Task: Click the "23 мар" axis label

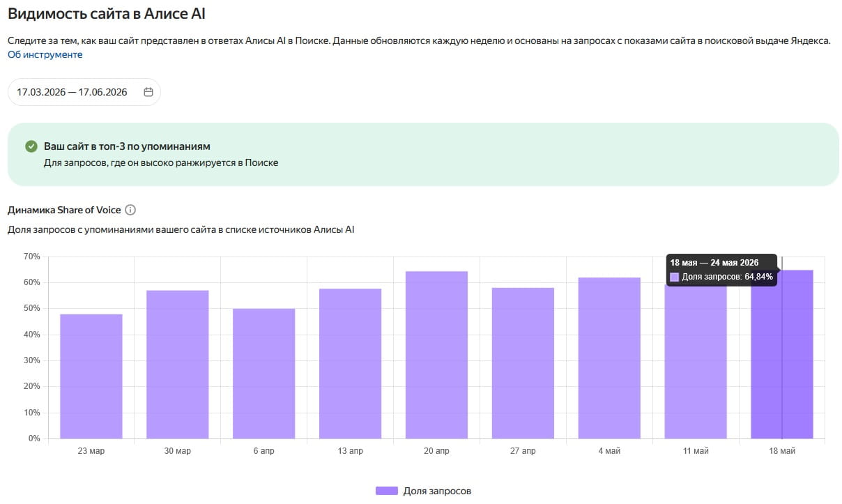Action: click(x=91, y=451)
